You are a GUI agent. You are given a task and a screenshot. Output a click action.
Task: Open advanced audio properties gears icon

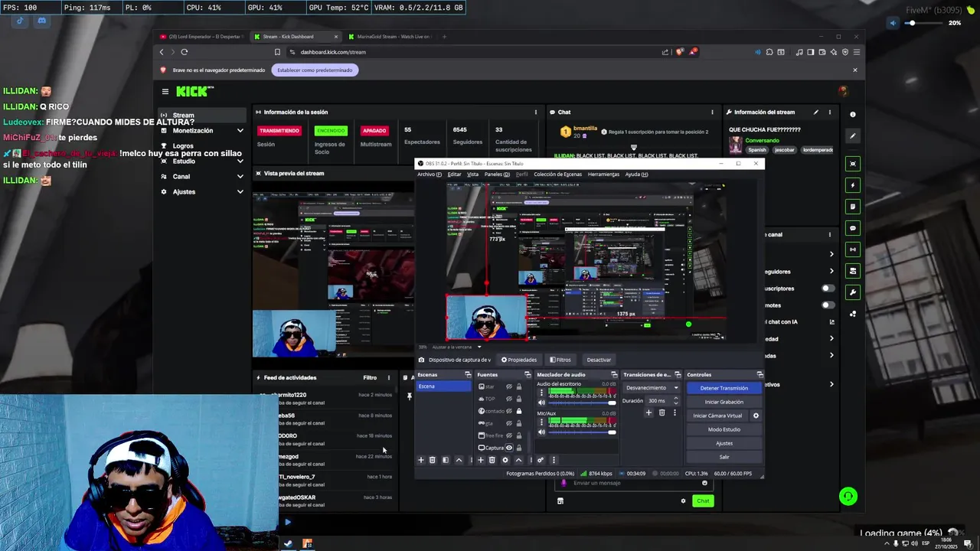(541, 460)
